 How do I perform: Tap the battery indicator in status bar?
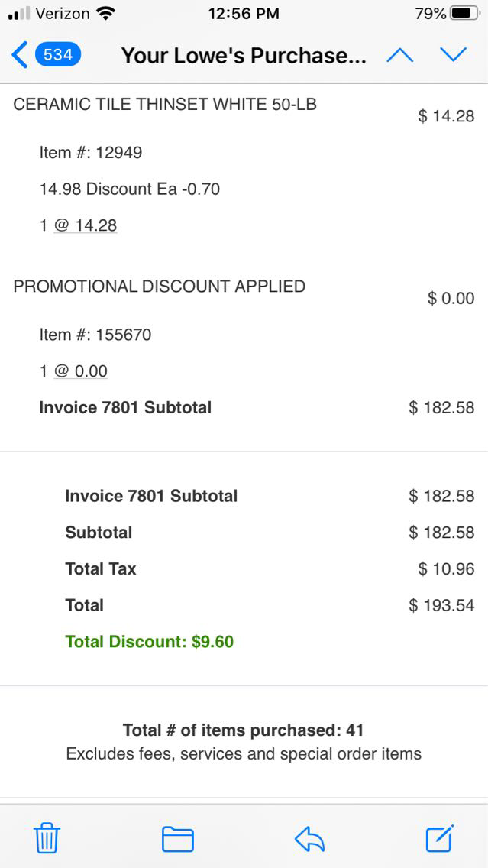tap(464, 14)
